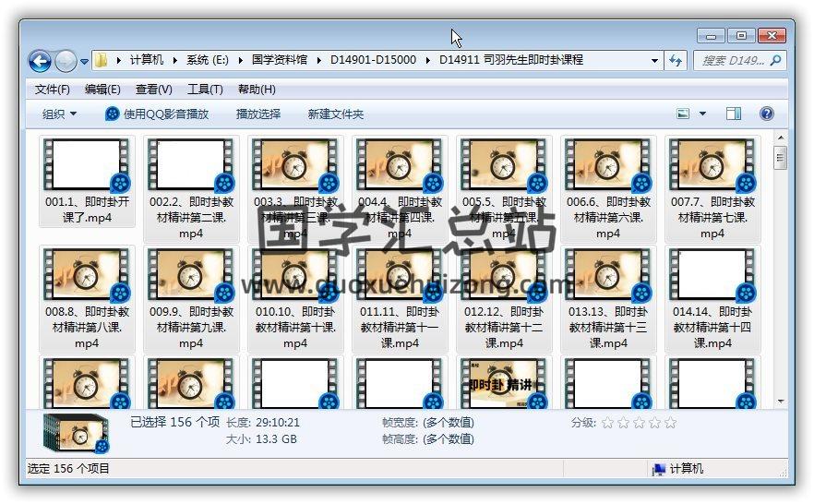
Task: Set rating to two stars
Action: (624, 423)
